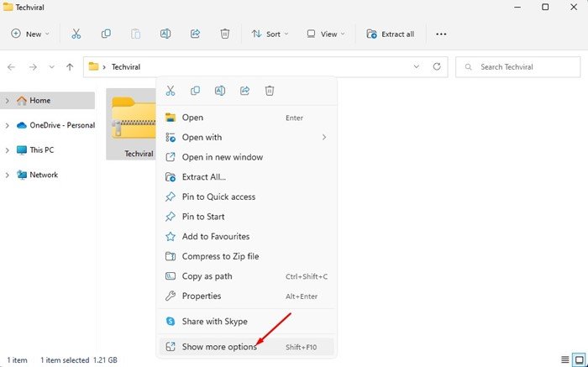This screenshot has width=588, height=367.
Task: Click the Copy icon in the context menu
Action: coord(196,91)
